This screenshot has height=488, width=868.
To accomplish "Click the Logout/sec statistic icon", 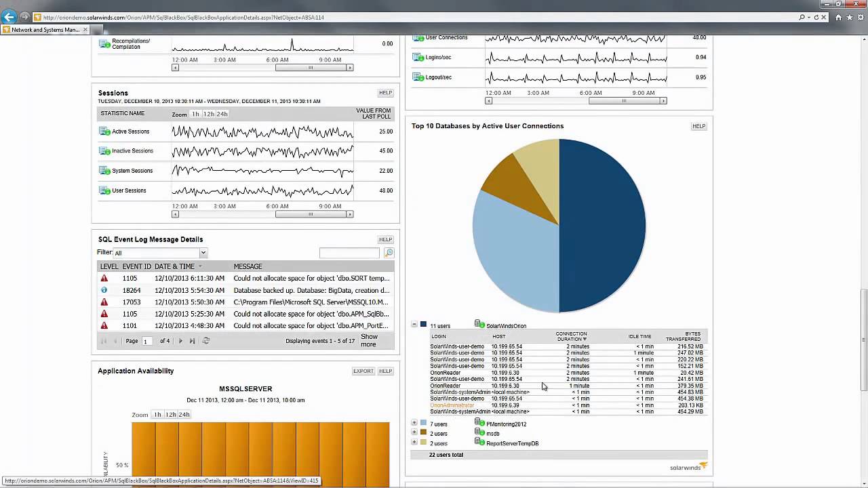I will 418,77.
